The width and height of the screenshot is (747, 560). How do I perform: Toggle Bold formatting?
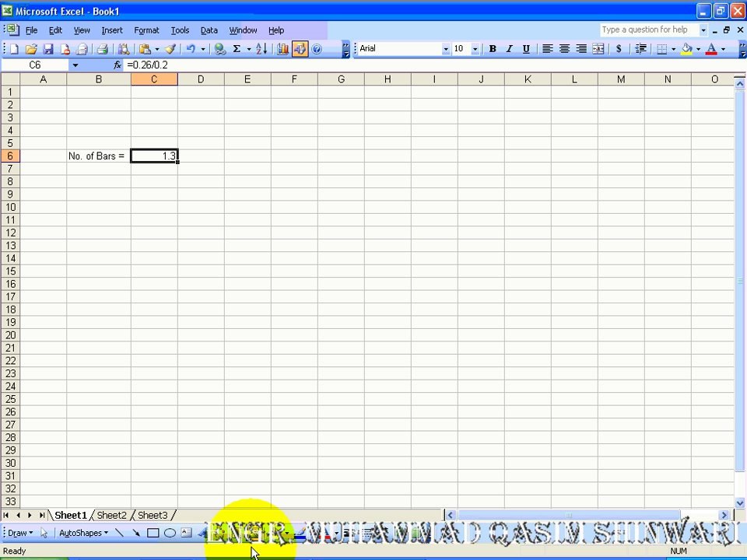(x=493, y=48)
